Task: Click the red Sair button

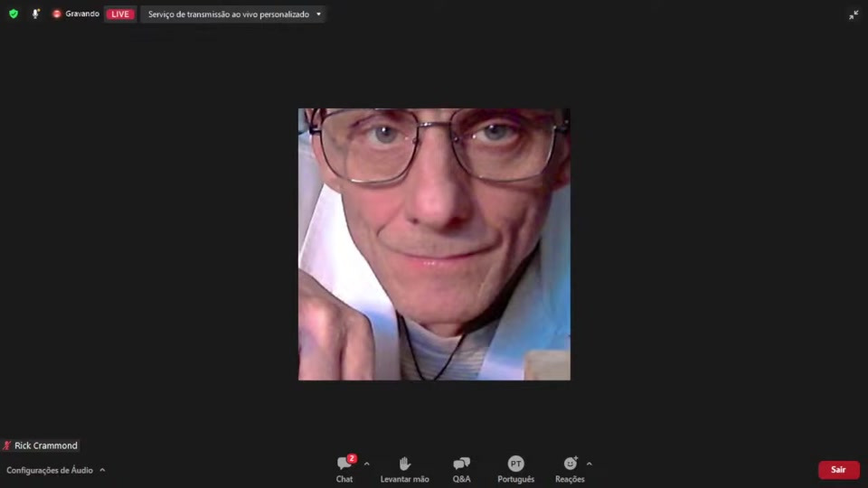Action: [838, 470]
